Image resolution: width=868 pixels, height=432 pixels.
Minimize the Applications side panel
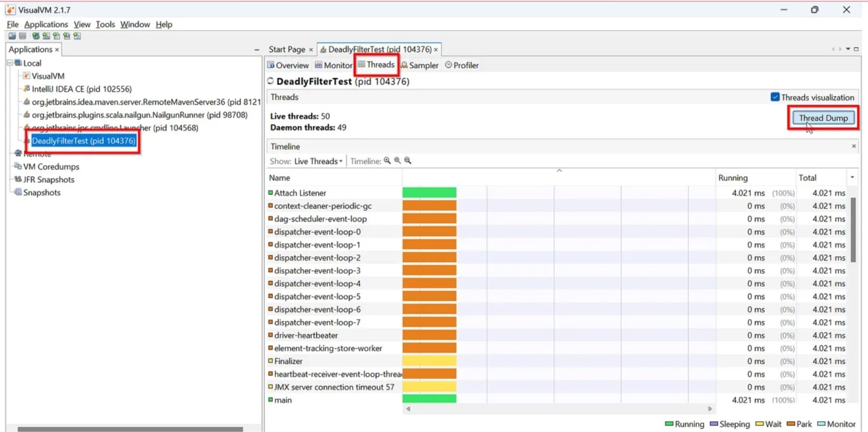(x=256, y=50)
